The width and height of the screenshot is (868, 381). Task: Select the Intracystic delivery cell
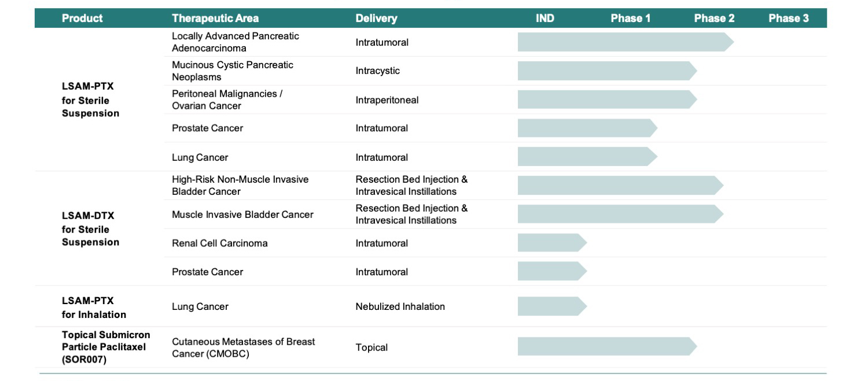[378, 71]
